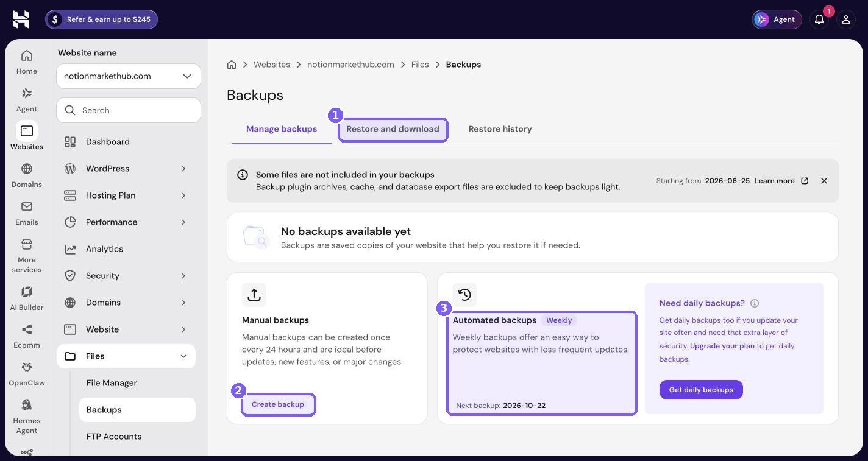Open Domains in left rail
This screenshot has height=461, width=868.
pyautogui.click(x=27, y=175)
